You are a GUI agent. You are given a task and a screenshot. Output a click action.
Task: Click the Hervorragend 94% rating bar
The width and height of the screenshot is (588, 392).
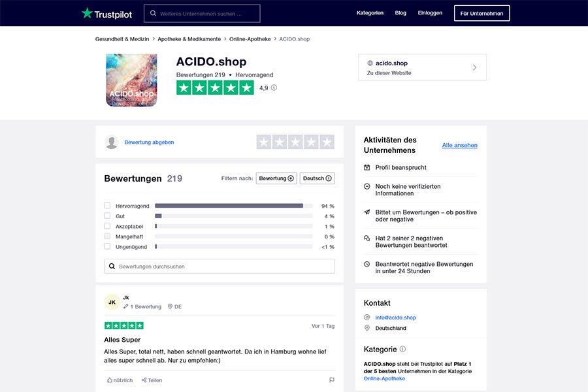click(x=234, y=206)
